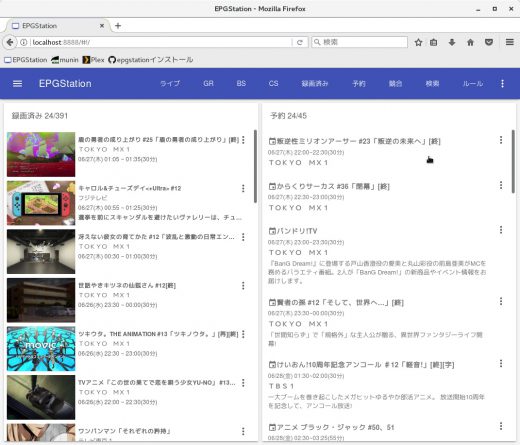Click the Pocket icon in toolbar
Viewport: 520px width, 445px height.
tap(489, 42)
